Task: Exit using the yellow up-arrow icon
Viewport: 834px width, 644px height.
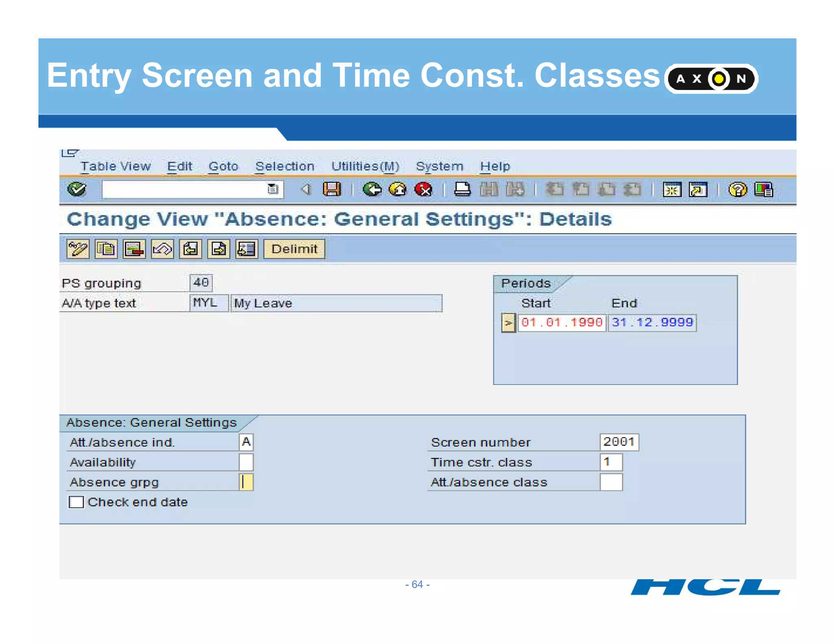Action: coord(397,189)
